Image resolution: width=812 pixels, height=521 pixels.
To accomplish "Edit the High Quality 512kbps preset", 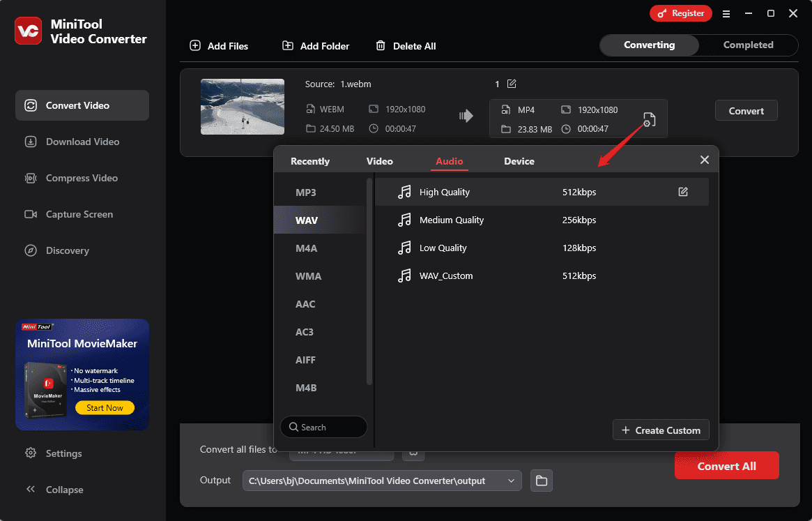I will [683, 192].
